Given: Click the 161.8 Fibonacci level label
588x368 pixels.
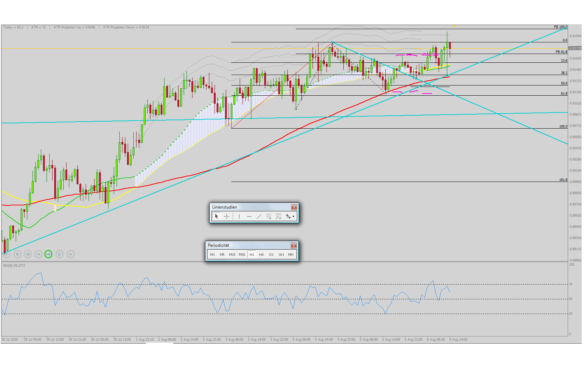Looking at the screenshot, I should [x=563, y=179].
